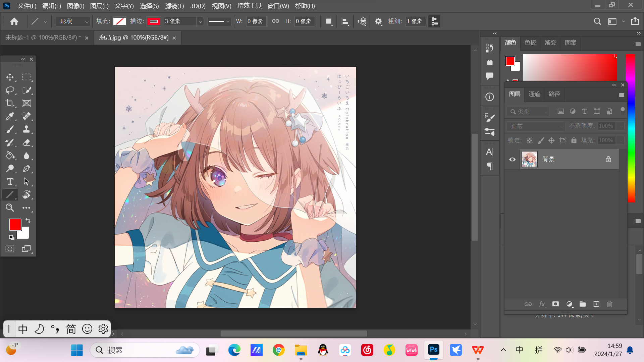Select the Horizontal Type tool

[10, 182]
